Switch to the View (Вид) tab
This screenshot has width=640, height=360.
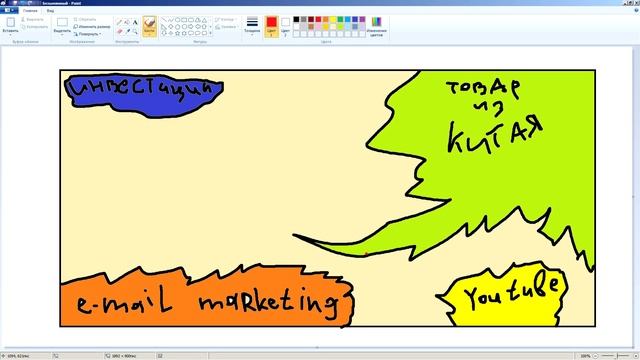50,11
